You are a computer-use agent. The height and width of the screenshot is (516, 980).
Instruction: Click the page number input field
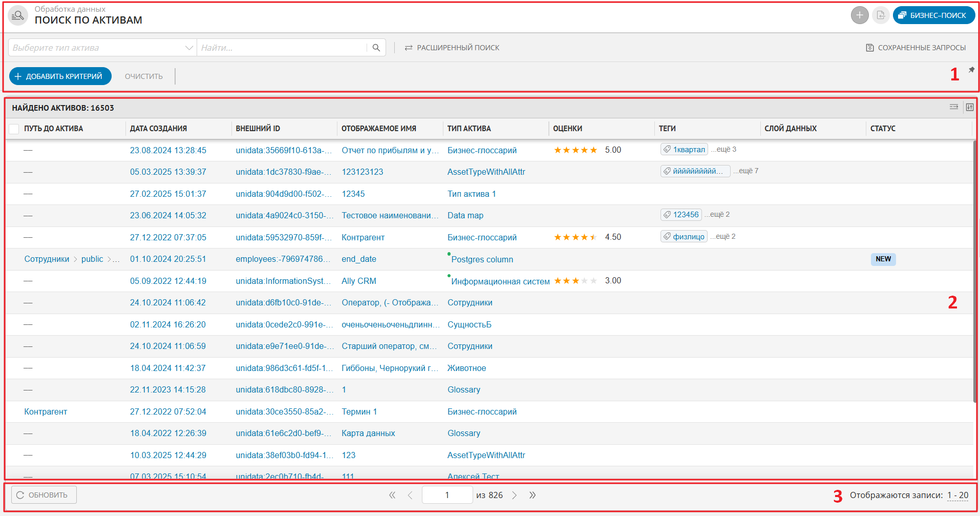[x=447, y=494]
